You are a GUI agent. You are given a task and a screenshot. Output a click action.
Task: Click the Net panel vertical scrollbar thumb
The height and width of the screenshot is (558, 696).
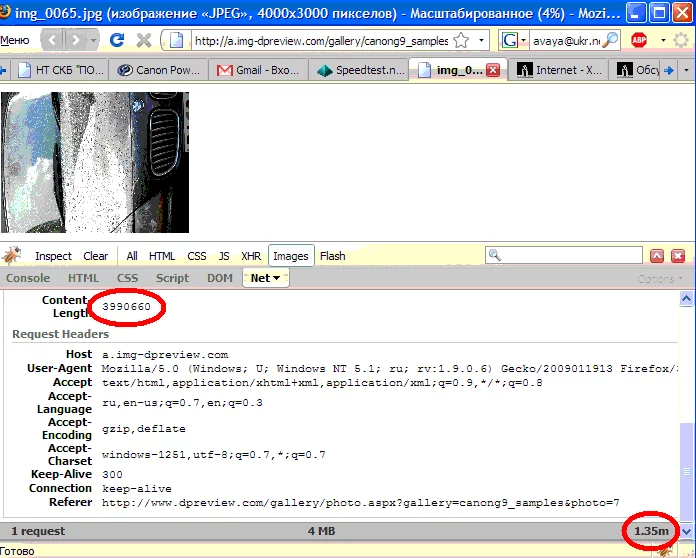687,471
